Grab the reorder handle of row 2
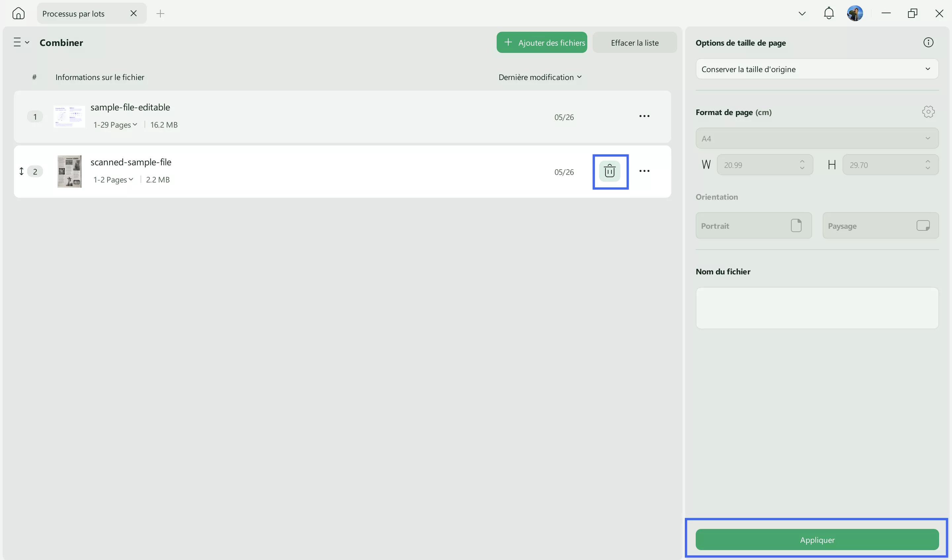 [x=21, y=171]
